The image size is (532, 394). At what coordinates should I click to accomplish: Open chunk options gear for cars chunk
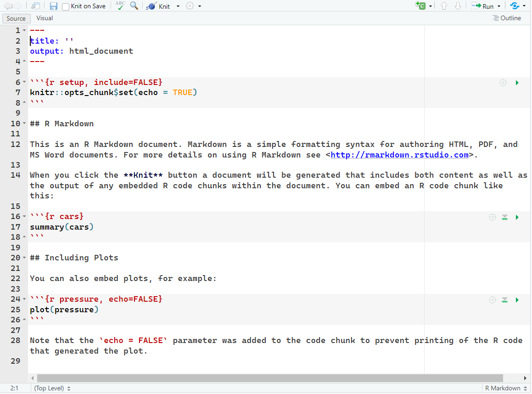[x=493, y=217]
